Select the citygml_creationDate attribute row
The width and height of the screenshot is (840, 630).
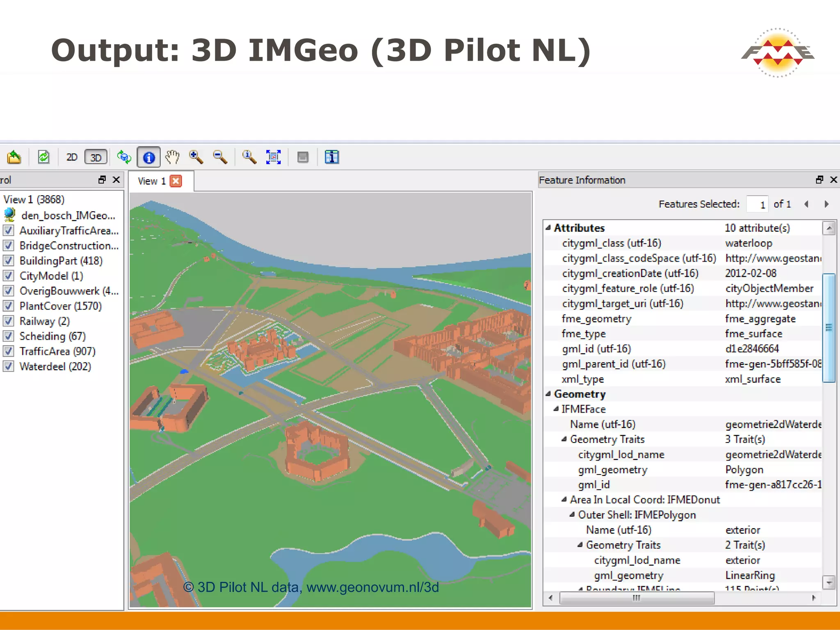683,273
